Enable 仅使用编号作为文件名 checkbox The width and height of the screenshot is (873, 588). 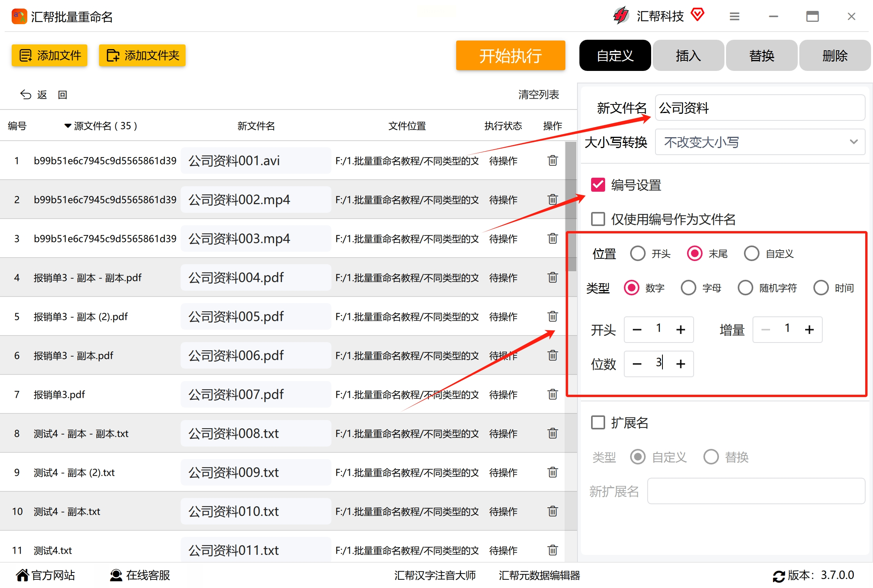tap(598, 219)
